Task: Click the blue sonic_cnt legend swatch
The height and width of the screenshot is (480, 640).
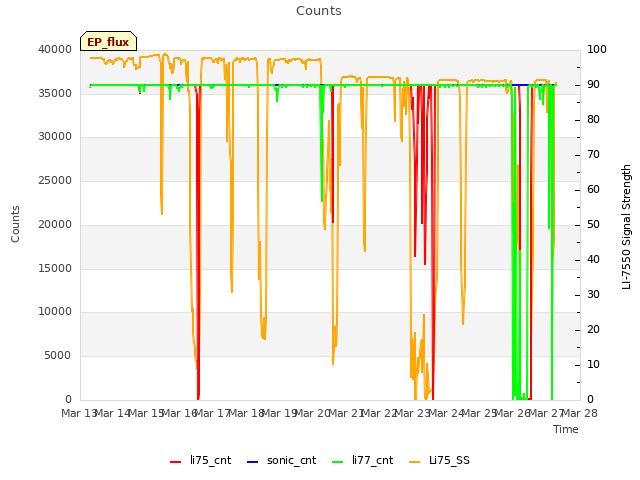Action: coord(253,462)
